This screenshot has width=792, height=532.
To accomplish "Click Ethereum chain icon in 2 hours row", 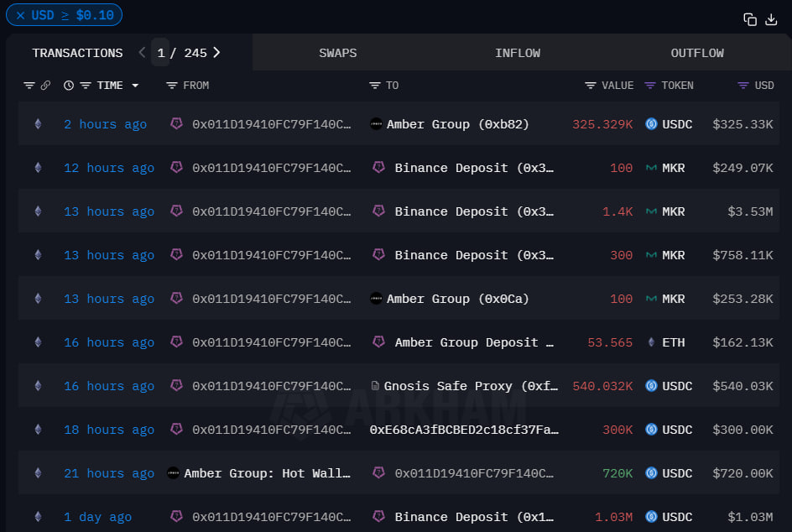I will coord(38,124).
